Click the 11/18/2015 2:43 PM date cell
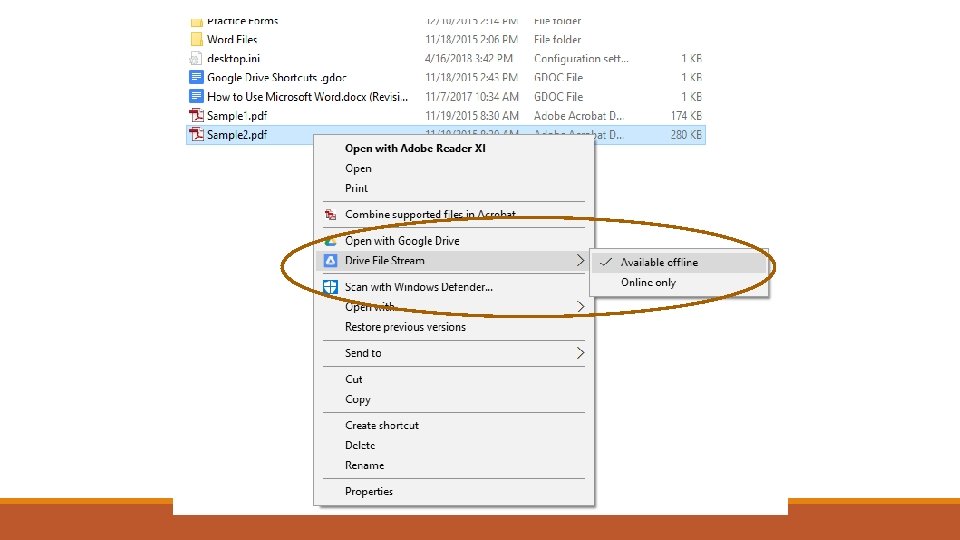This screenshot has width=960, height=540. 471,77
